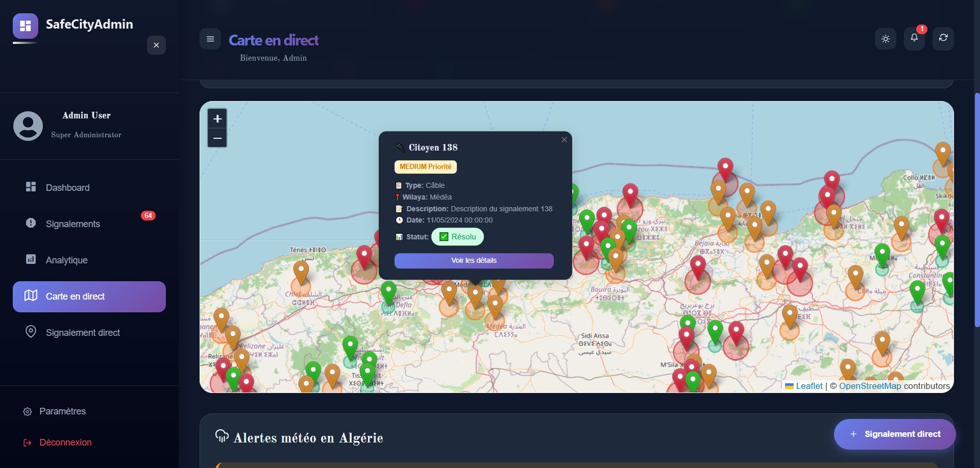Click the 64 badge on Signalements
980x468 pixels.
coord(148,215)
